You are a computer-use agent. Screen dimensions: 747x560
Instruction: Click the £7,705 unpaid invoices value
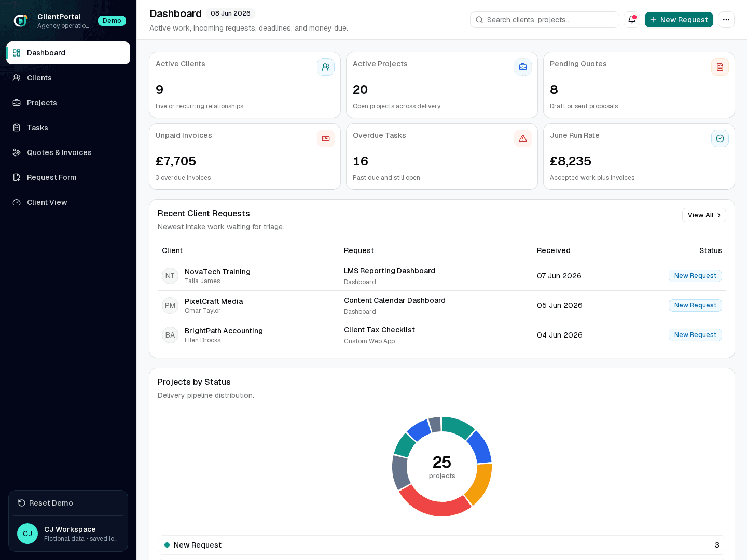[176, 161]
